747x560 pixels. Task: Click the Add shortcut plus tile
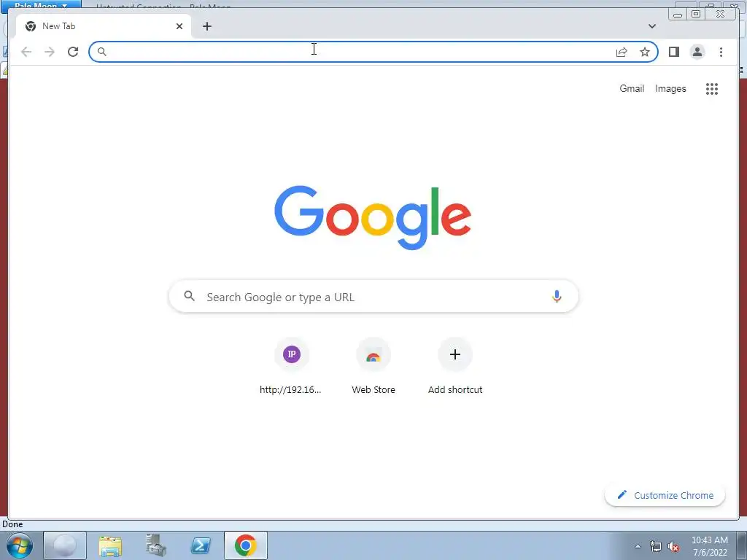coord(455,366)
